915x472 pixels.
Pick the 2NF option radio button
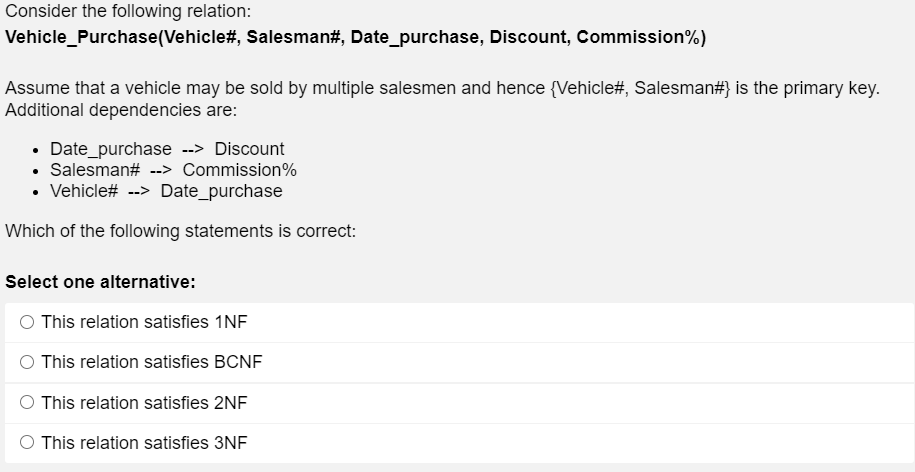[27, 403]
